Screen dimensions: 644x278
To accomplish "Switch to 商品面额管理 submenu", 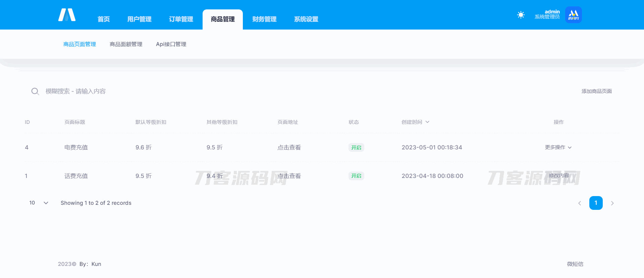I will (x=126, y=44).
